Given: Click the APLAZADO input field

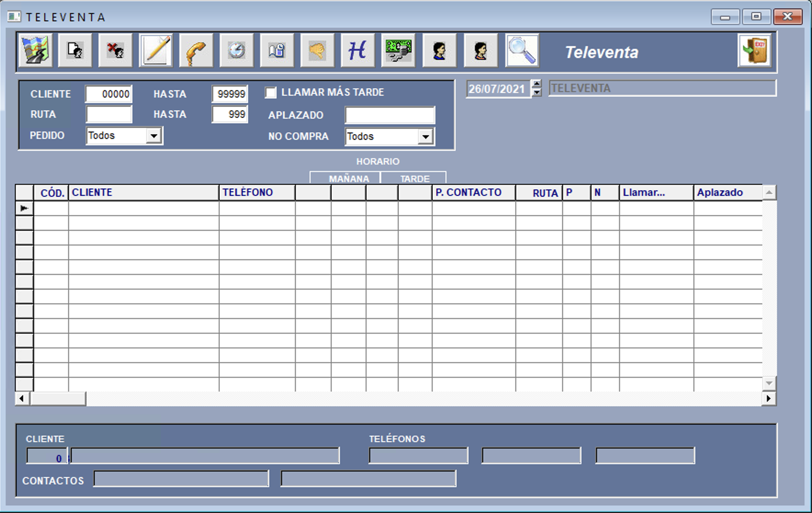Looking at the screenshot, I should (389, 115).
